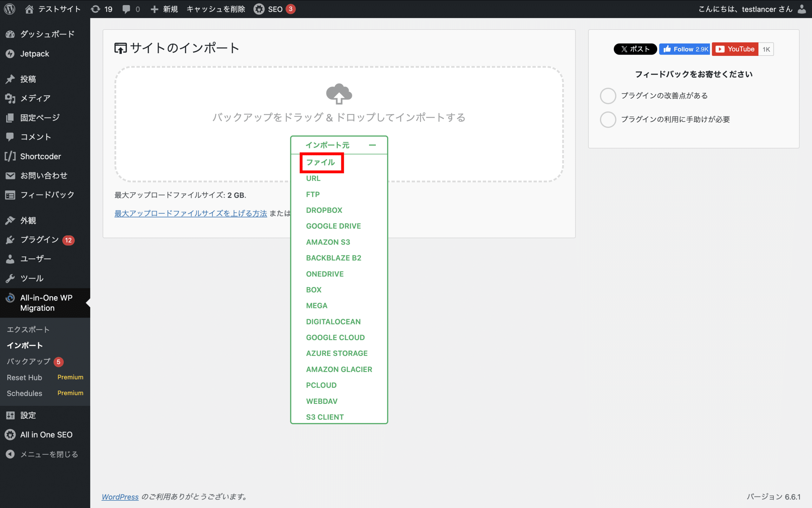The image size is (812, 508).
Task: Click こんにちは、testlancer さん account greeting
Action: coord(745,9)
